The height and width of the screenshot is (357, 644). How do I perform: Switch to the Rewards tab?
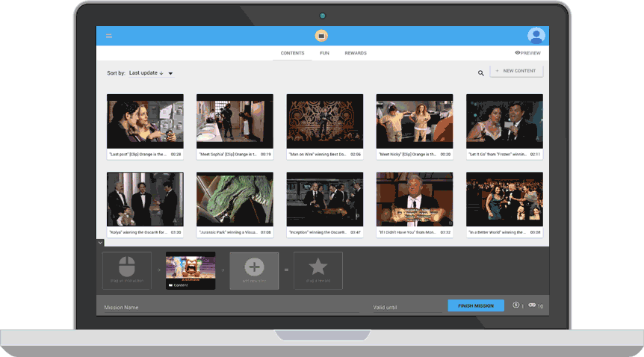click(x=356, y=53)
